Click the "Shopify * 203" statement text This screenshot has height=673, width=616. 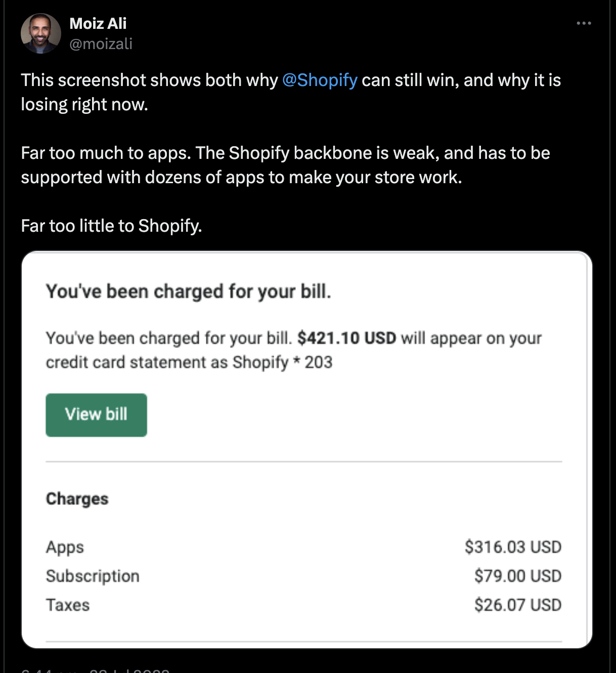282,362
